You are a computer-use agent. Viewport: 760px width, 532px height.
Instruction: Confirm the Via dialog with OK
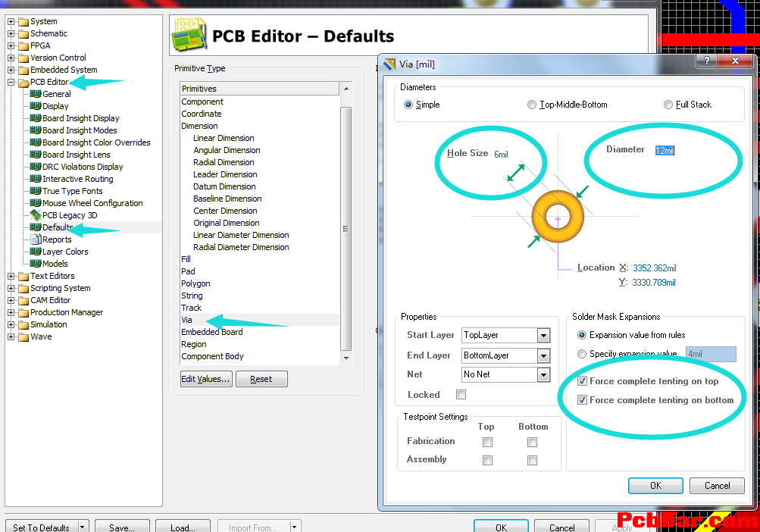point(655,486)
